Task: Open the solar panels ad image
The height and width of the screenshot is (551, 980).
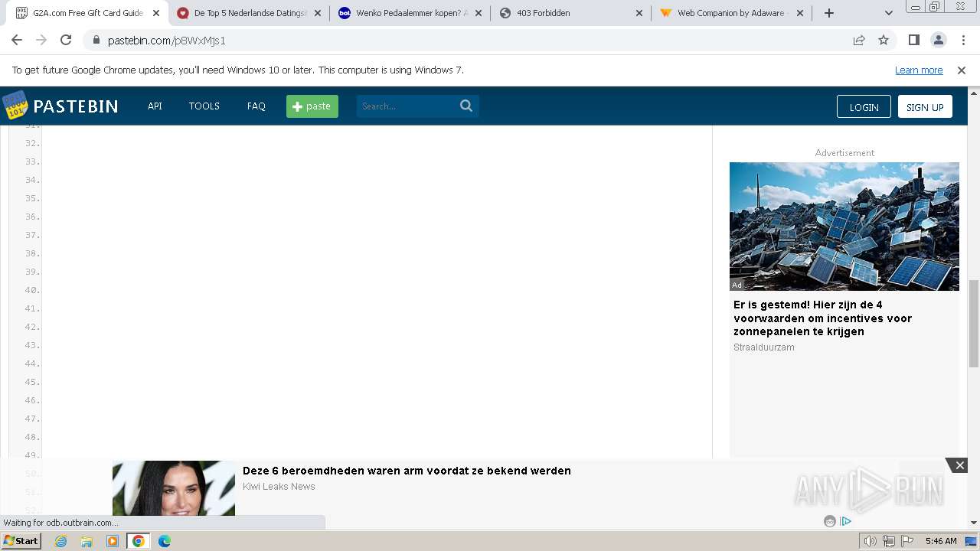Action: (x=844, y=227)
